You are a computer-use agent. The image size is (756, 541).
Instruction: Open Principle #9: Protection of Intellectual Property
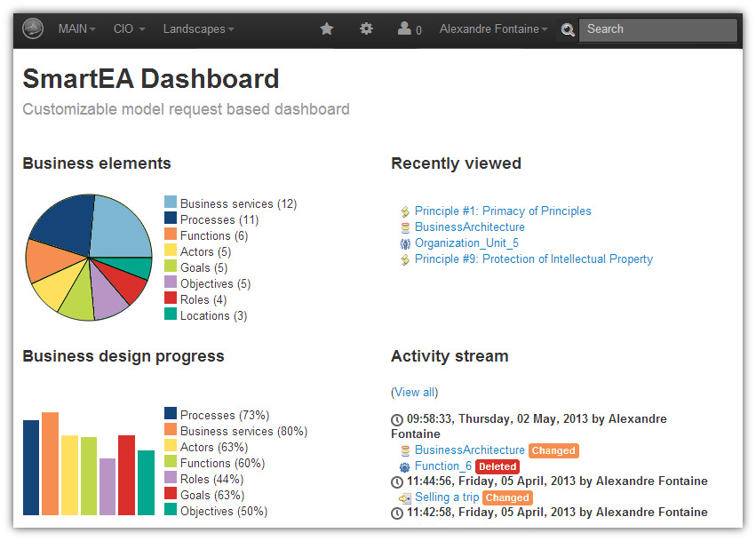(533, 259)
